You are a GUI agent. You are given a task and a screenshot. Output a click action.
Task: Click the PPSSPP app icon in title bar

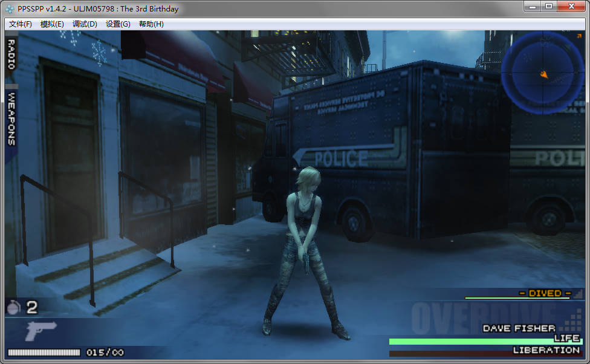click(x=10, y=8)
